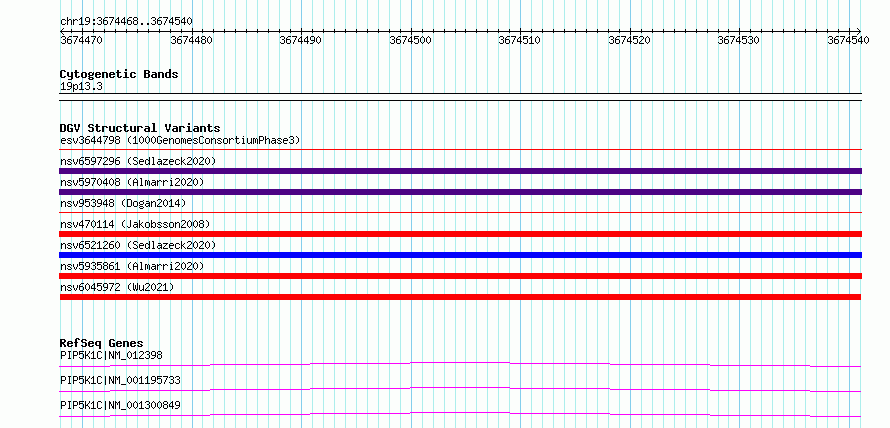Select the nsv6521260 (Sedlazeck2020) variant label
Viewport: 890px width, 428px height.
pyautogui.click(x=138, y=245)
